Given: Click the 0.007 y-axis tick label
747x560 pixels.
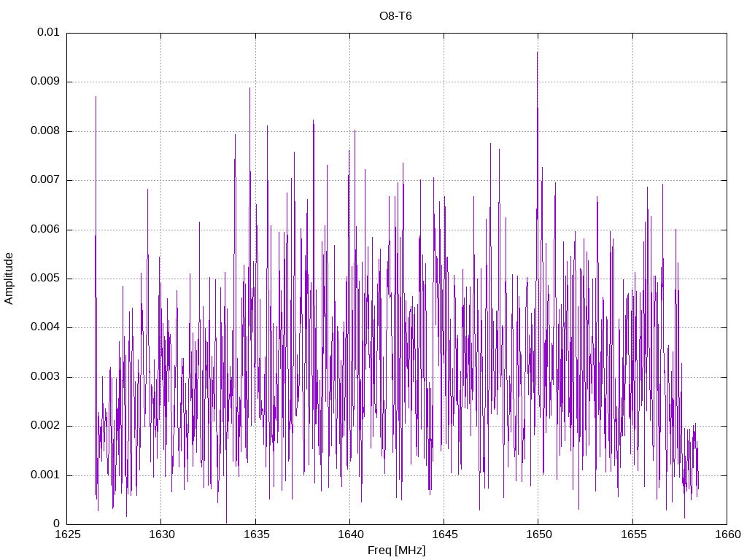Looking at the screenshot, I should (x=44, y=179).
